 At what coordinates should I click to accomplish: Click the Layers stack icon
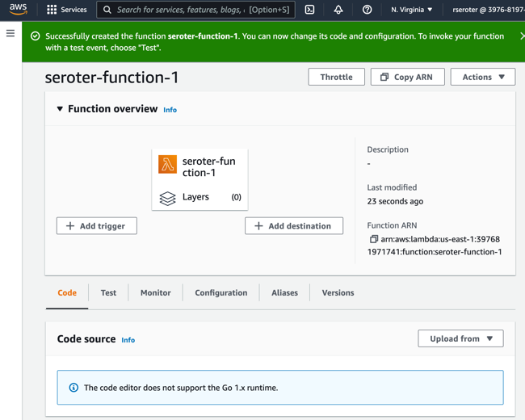coord(167,198)
